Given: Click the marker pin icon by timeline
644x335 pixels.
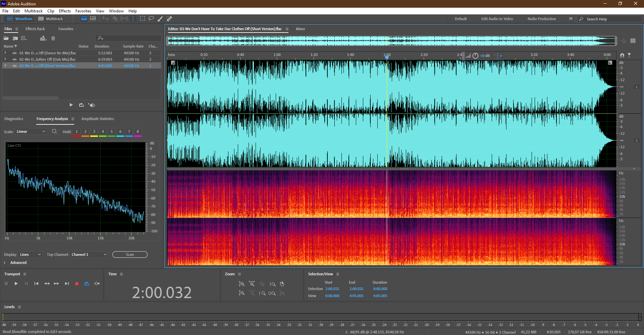Looking at the screenshot, I should tap(629, 55).
